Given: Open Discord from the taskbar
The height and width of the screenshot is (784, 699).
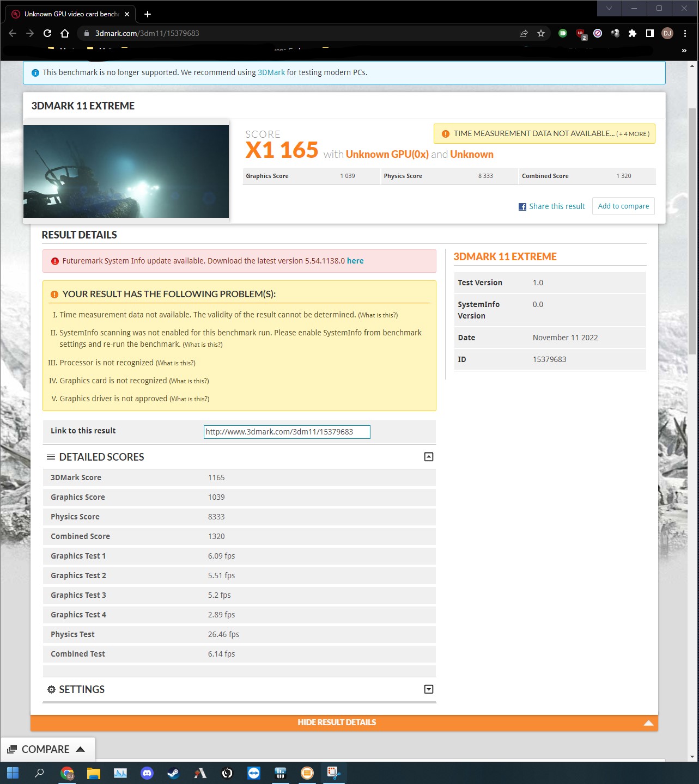Looking at the screenshot, I should click(x=147, y=773).
